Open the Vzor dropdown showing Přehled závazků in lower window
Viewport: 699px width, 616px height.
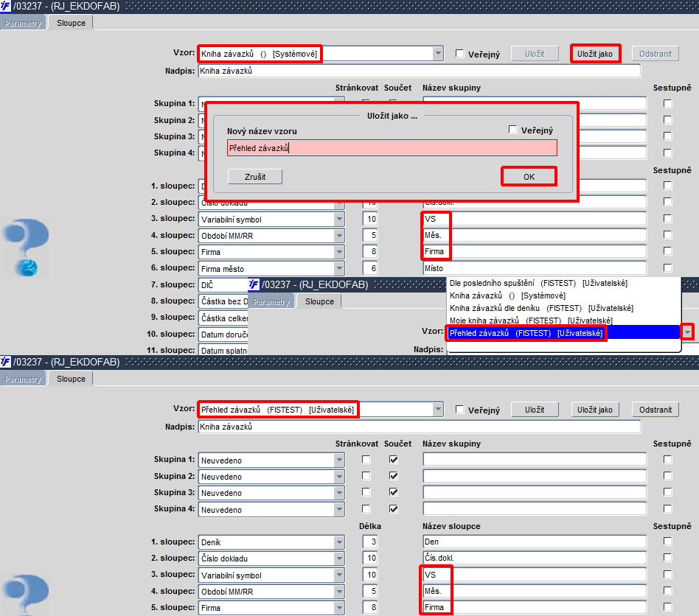pyautogui.click(x=438, y=410)
